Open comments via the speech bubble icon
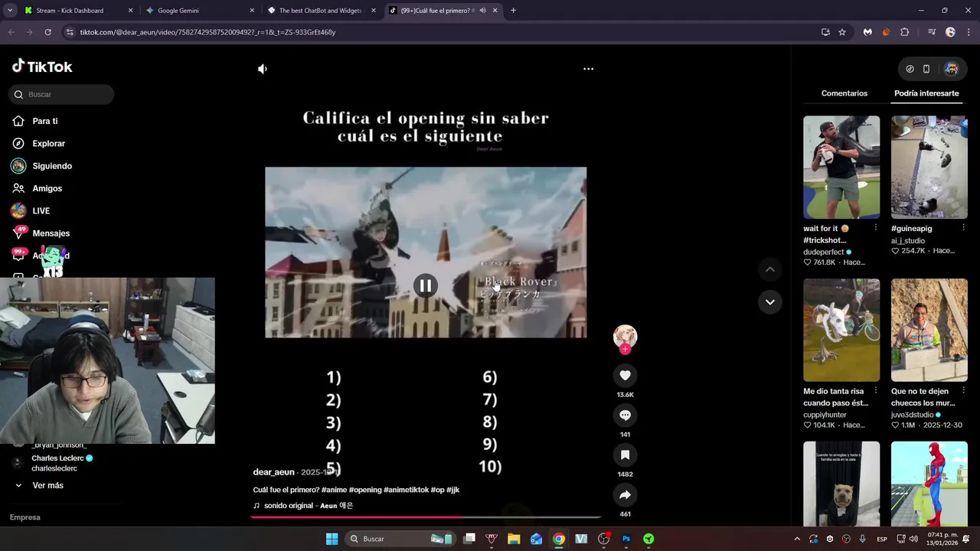The height and width of the screenshot is (551, 980). tap(625, 415)
